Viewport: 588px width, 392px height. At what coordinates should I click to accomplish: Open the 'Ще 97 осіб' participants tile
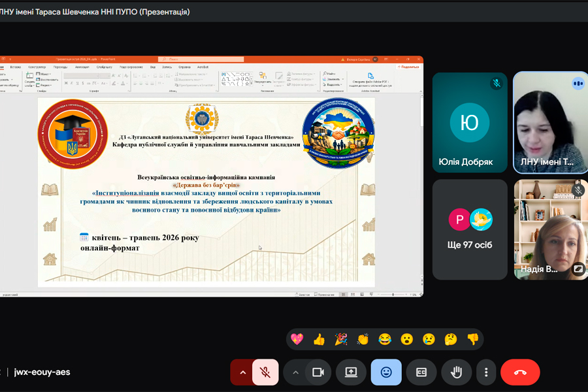[470, 229]
